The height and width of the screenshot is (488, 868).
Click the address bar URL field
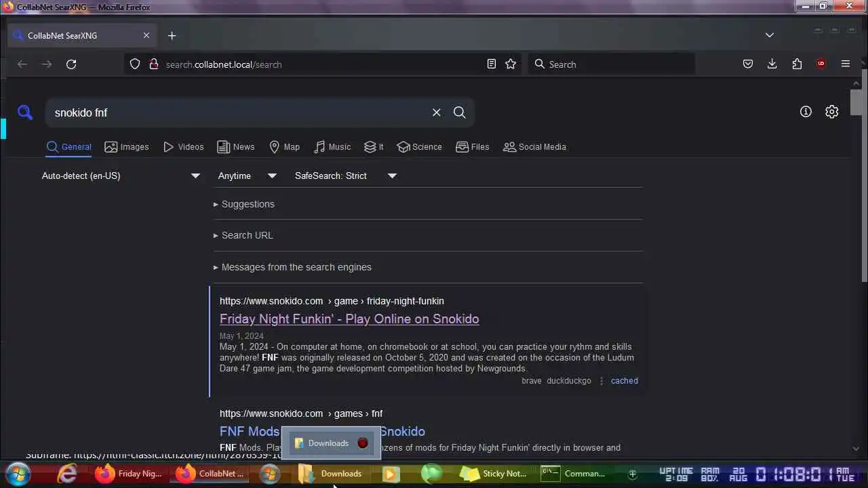(322, 64)
